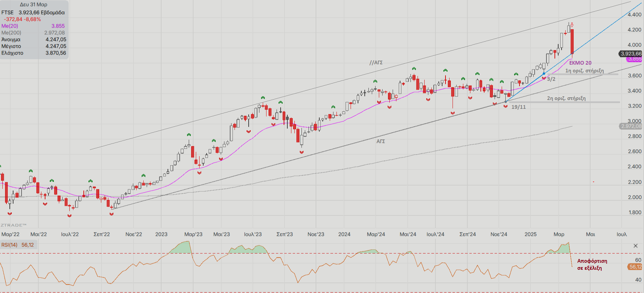This screenshot has width=644, height=293.
Task: Click the Νοε'22 time axis label
Action: [134, 234]
